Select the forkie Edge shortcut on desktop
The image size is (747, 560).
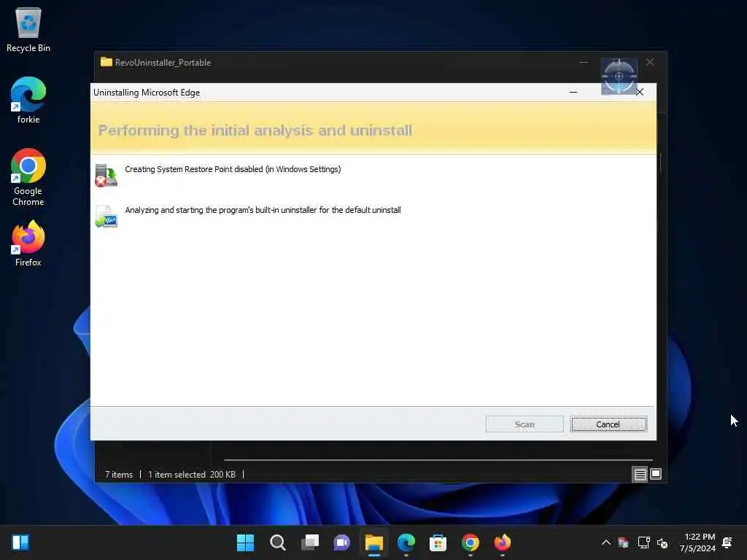(x=28, y=100)
